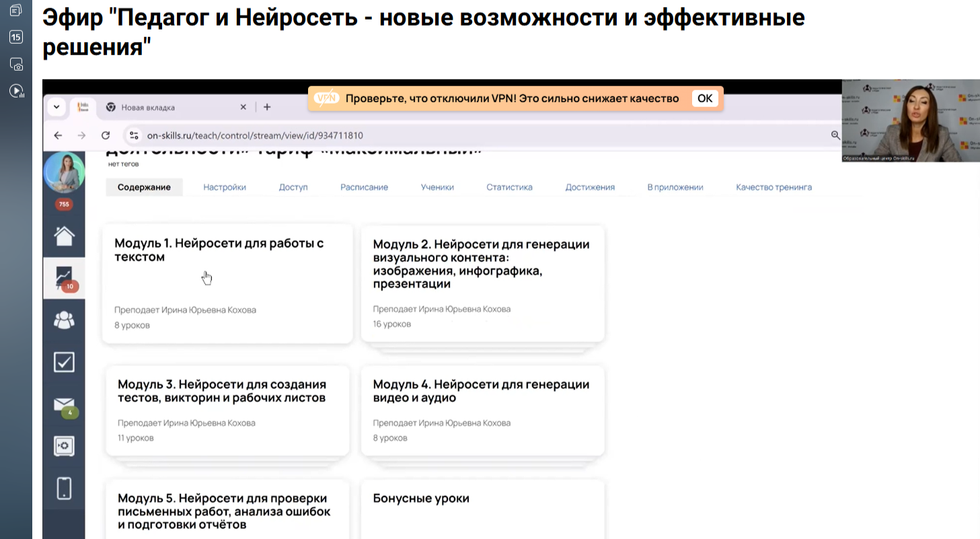Open Модуль 2 visual content card
Image resolution: width=980 pixels, height=539 pixels.
tap(482, 283)
